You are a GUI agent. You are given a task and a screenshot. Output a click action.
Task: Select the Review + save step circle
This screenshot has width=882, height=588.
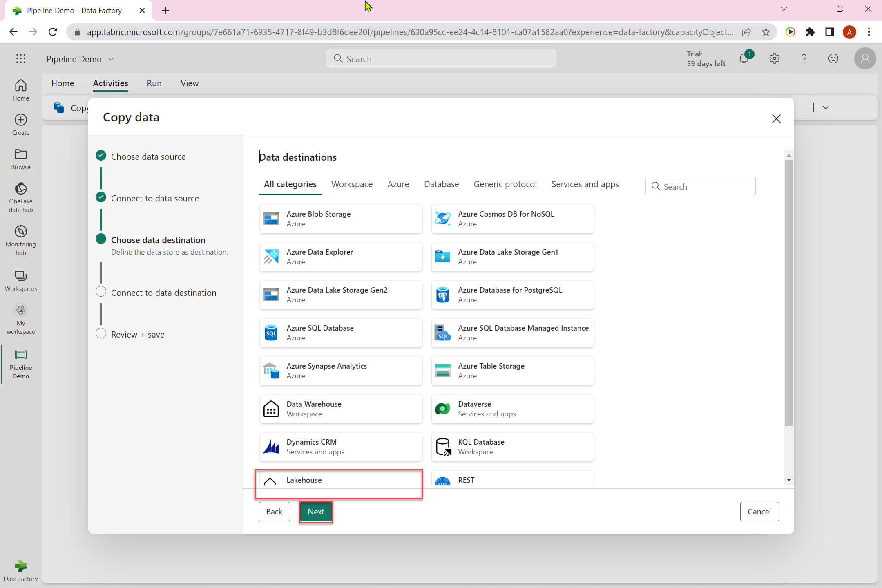coord(101,333)
